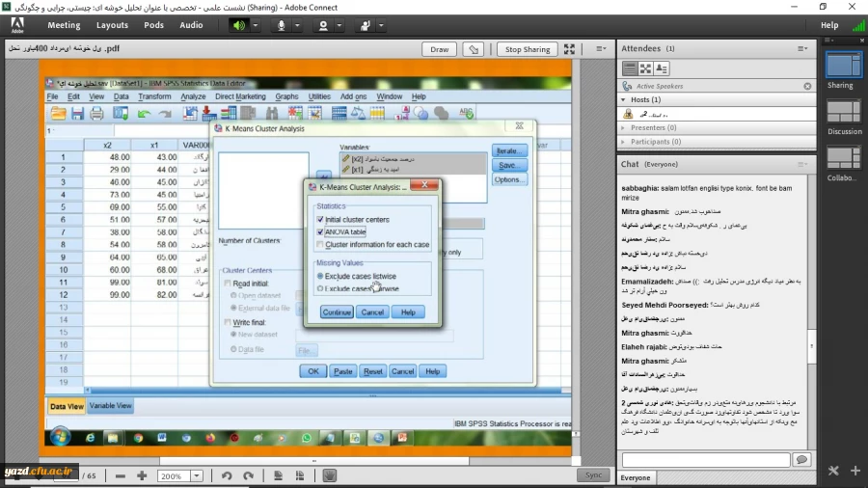Mute the speaker audio icon

click(x=237, y=25)
